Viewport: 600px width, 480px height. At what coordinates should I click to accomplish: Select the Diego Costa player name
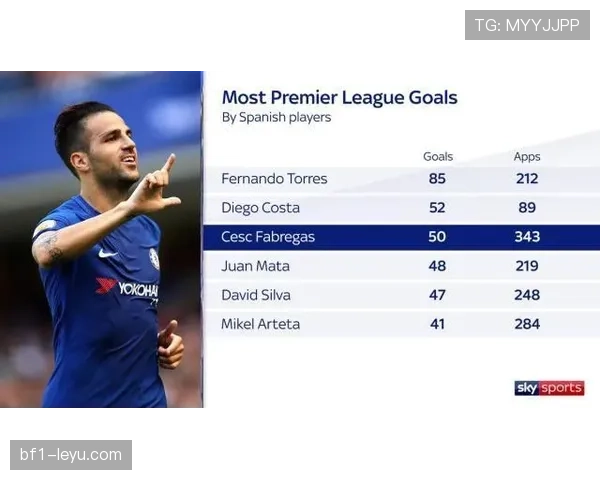(x=260, y=208)
